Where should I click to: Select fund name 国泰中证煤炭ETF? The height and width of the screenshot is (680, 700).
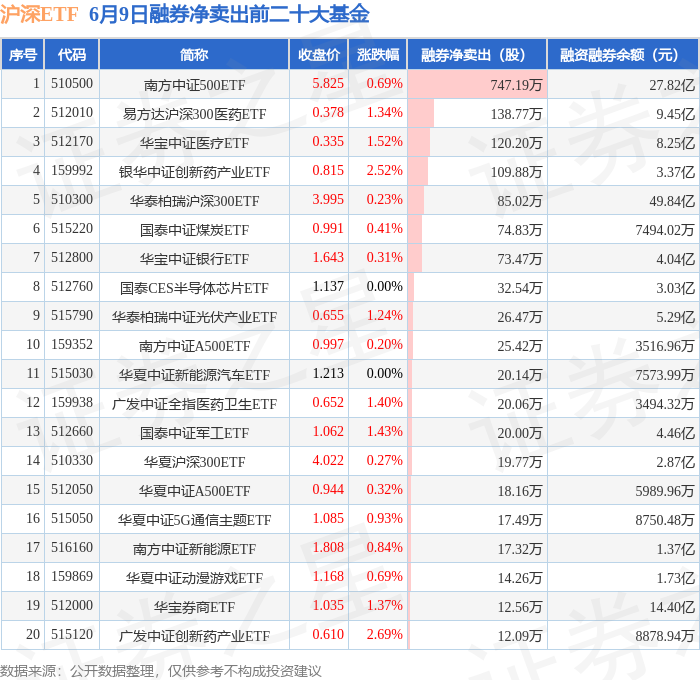(194, 230)
